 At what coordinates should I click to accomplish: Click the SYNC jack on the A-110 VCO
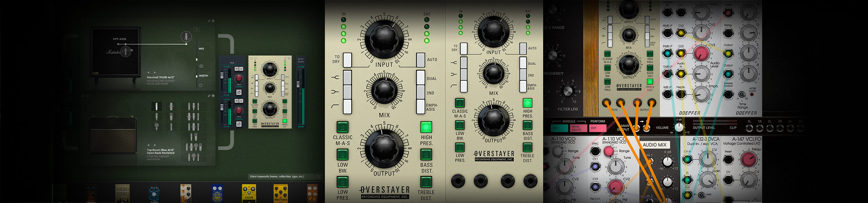[595, 151]
